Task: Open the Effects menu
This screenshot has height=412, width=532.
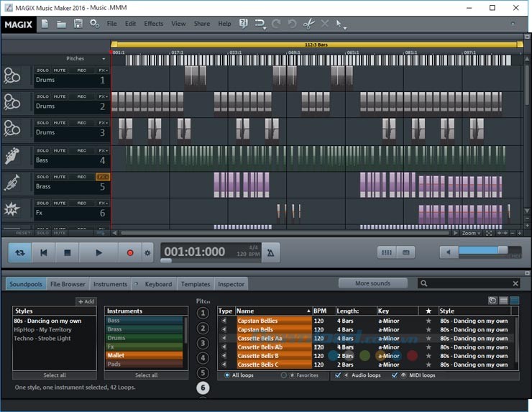Action: (x=153, y=24)
